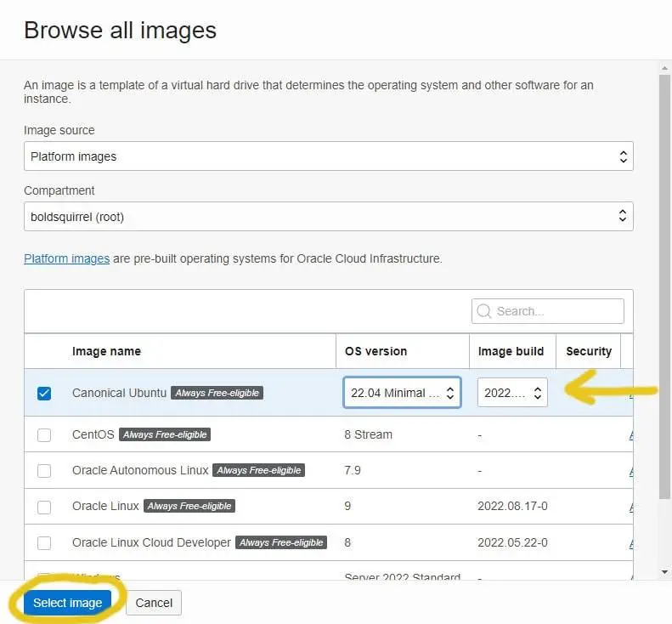Tick the Oracle Linux 9 checkbox
The image size is (672, 624).
tap(44, 507)
